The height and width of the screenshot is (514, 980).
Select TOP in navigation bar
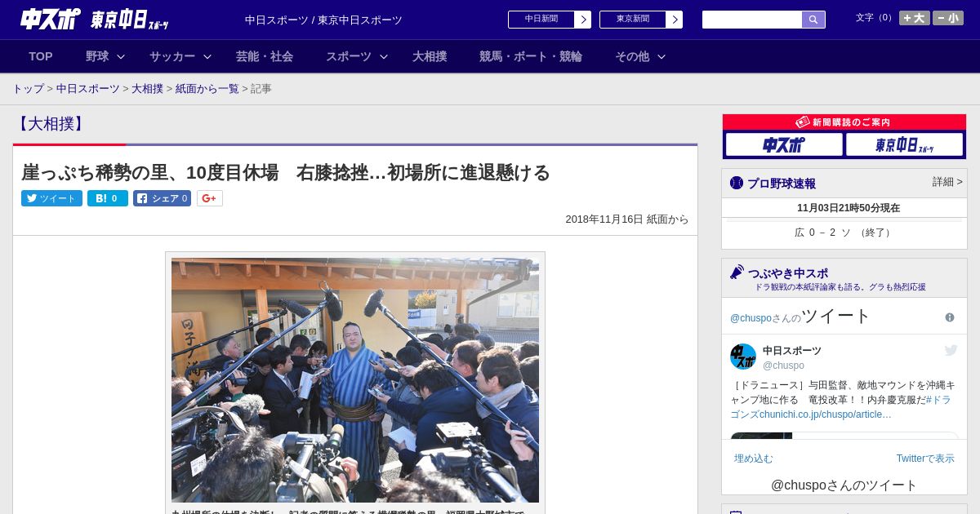(41, 56)
